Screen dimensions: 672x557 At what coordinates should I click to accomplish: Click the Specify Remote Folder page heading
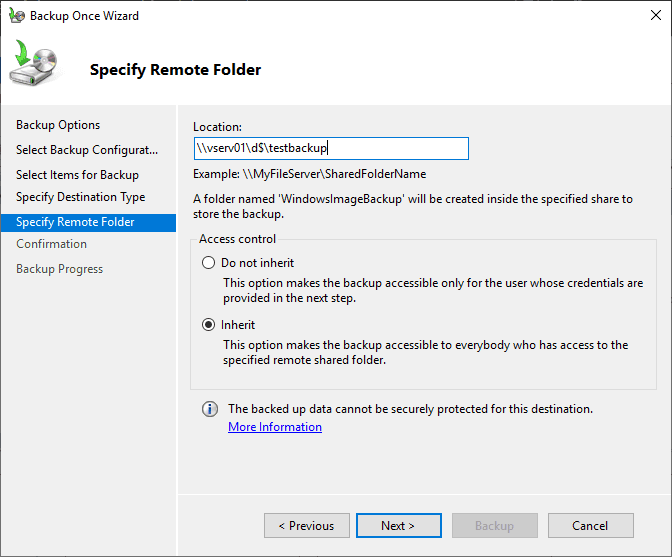pos(175,70)
